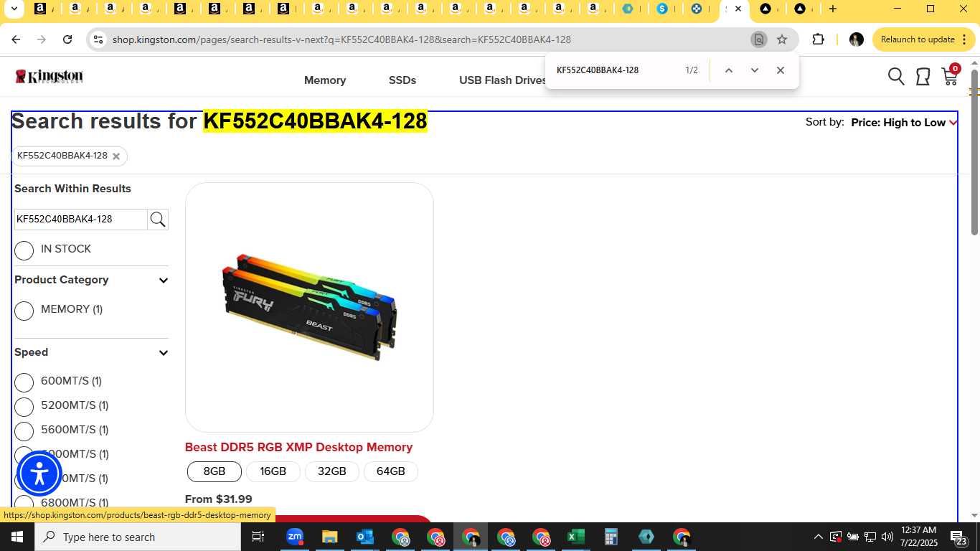Viewport: 980px width, 551px height.
Task: Open the accessibility widget button
Action: [x=39, y=474]
